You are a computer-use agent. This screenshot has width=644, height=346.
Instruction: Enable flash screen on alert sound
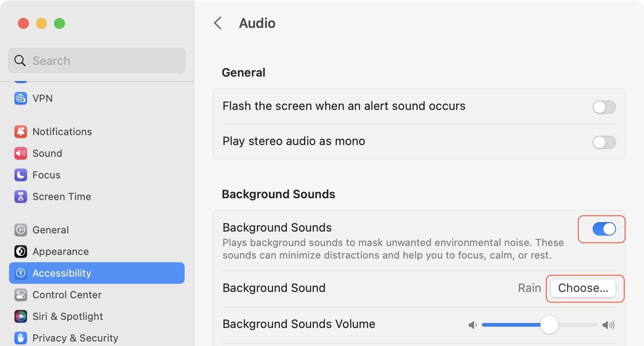[604, 107]
